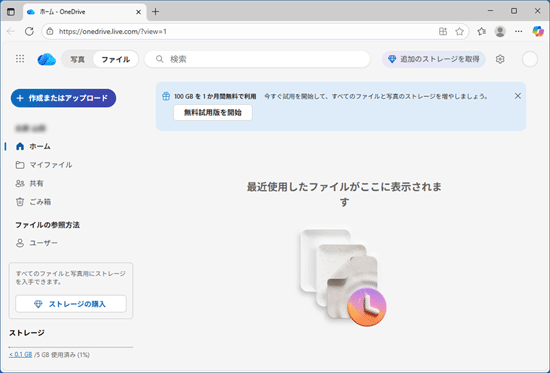
Task: Open the Copilot icon in toolbar
Action: (538, 31)
